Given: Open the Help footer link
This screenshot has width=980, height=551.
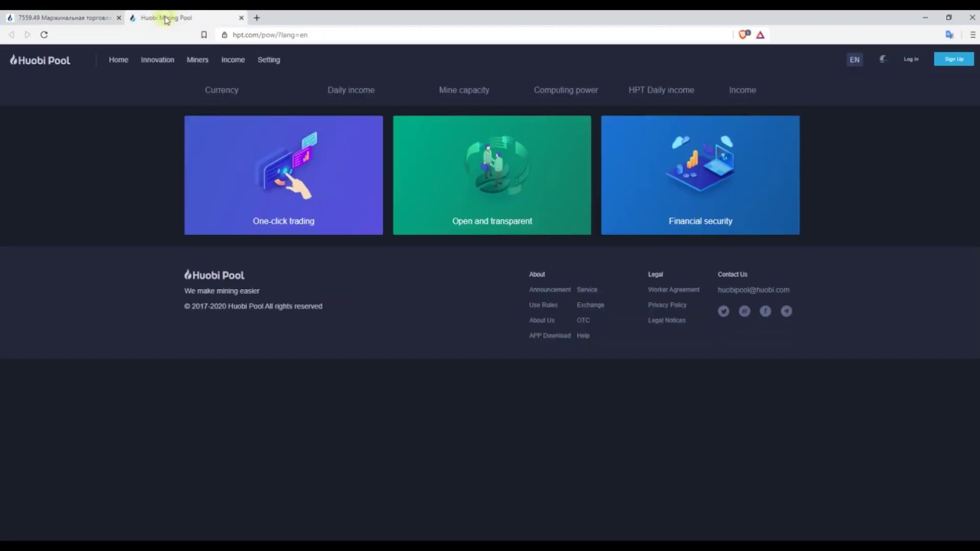Looking at the screenshot, I should (x=583, y=335).
